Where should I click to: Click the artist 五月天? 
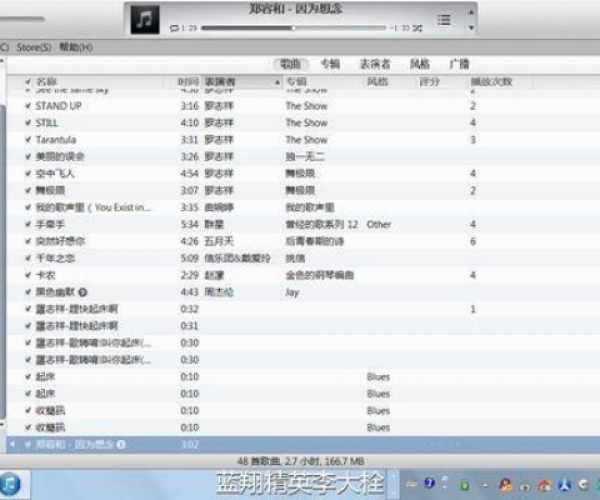click(219, 241)
